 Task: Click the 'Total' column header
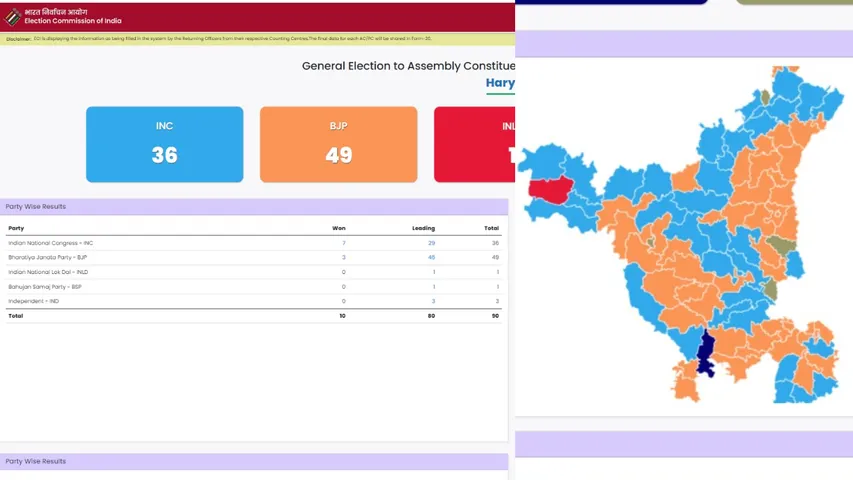click(492, 228)
